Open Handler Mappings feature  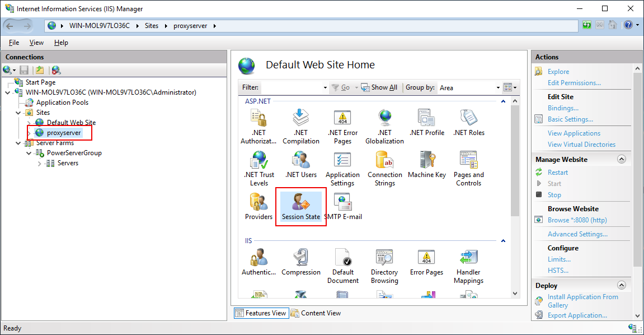(x=469, y=266)
